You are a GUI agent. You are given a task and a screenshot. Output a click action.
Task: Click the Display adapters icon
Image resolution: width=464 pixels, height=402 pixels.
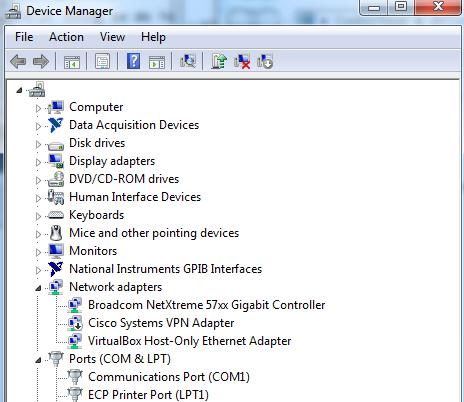56,161
